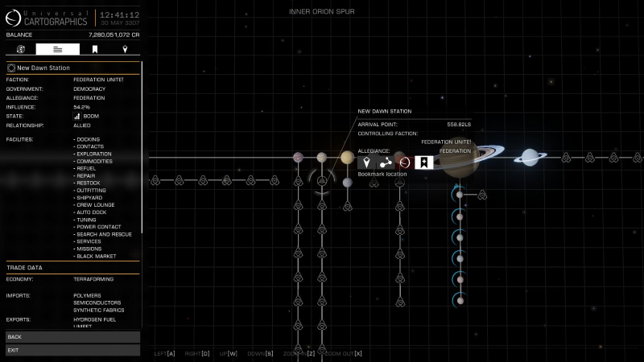
Task: Click the EXIT button
Action: click(x=72, y=350)
